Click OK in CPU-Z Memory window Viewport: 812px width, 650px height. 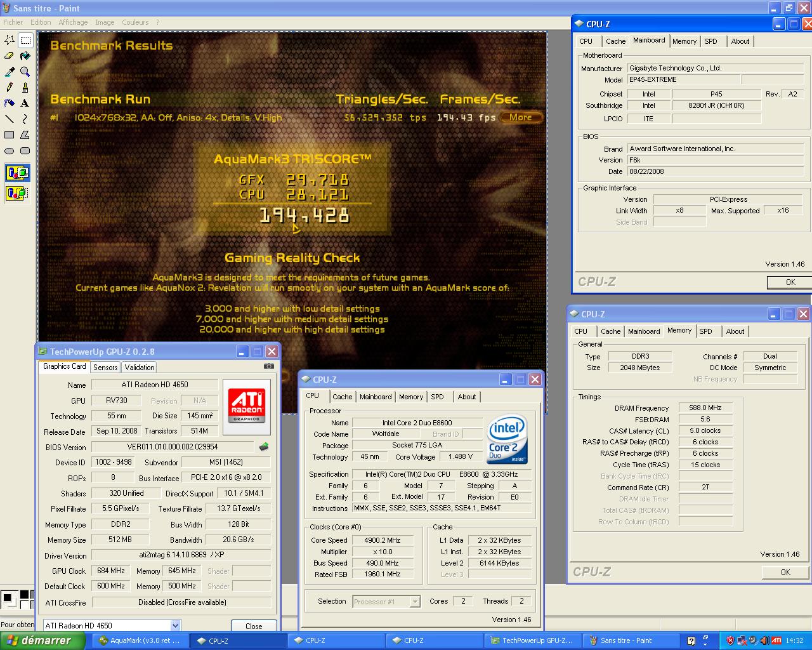click(785, 572)
